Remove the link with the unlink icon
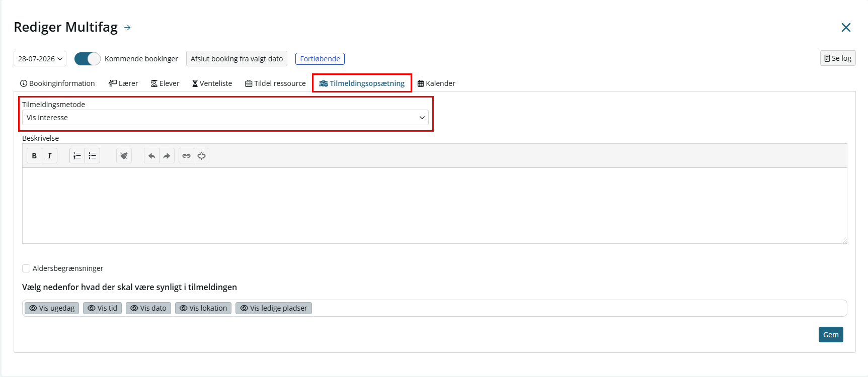The width and height of the screenshot is (868, 377). (x=201, y=156)
